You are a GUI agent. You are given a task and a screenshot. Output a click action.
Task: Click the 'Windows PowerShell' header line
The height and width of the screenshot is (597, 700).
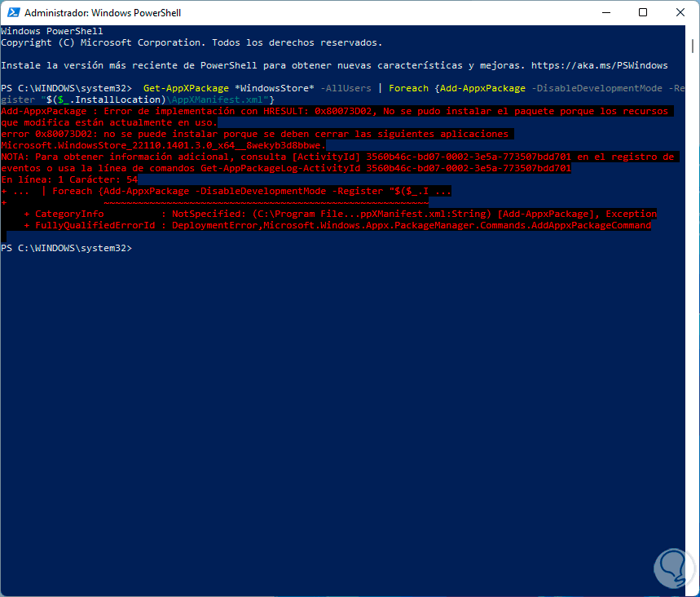click(52, 31)
